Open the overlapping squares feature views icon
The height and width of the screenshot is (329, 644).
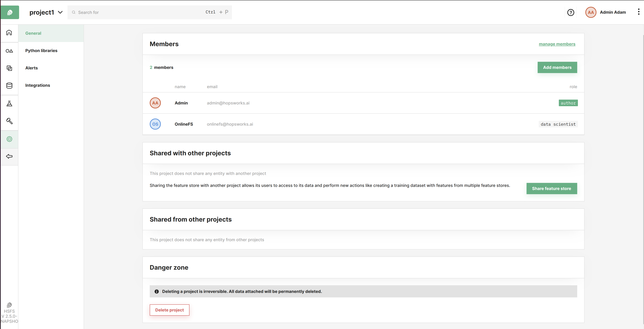pyautogui.click(x=9, y=68)
